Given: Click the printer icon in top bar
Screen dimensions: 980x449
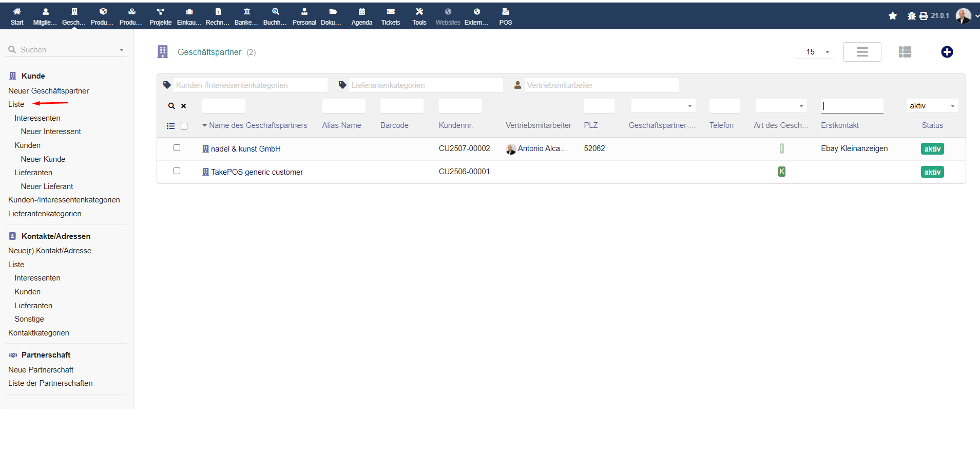Looking at the screenshot, I should pyautogui.click(x=923, y=16).
